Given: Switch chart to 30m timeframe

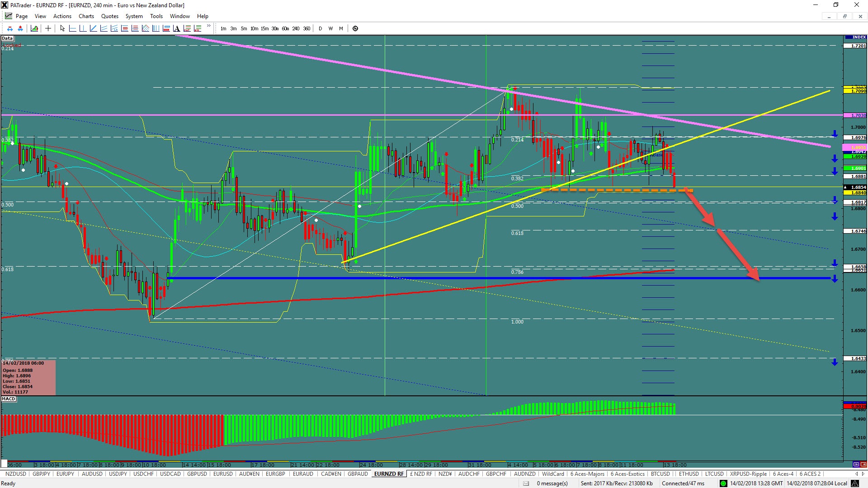Looking at the screenshot, I should (x=275, y=28).
